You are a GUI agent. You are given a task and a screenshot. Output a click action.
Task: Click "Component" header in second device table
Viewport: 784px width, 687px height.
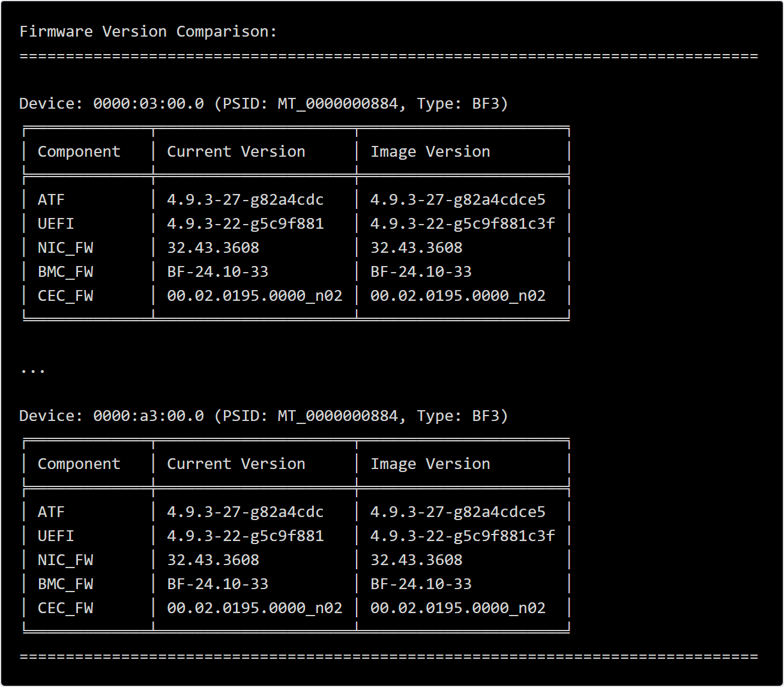[x=79, y=464]
